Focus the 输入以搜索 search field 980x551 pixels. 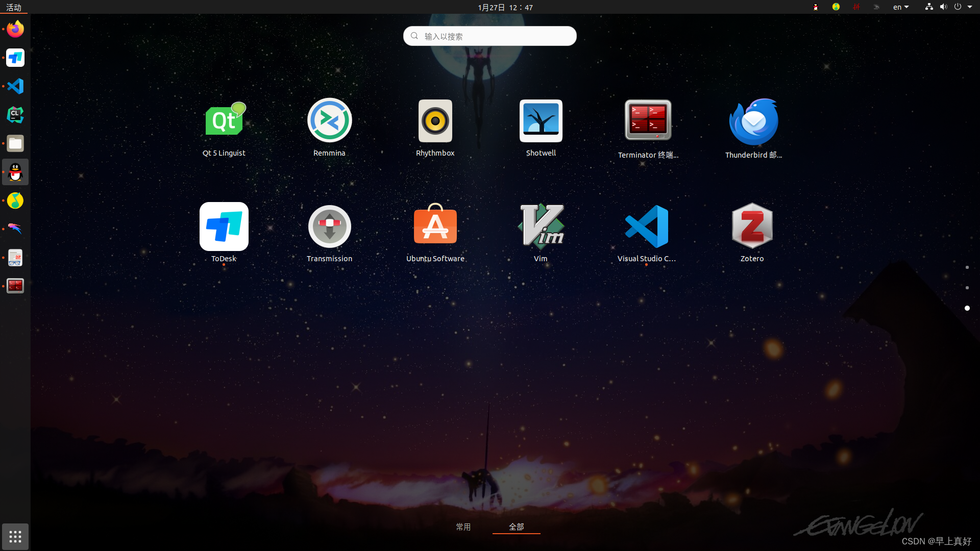[x=490, y=36]
